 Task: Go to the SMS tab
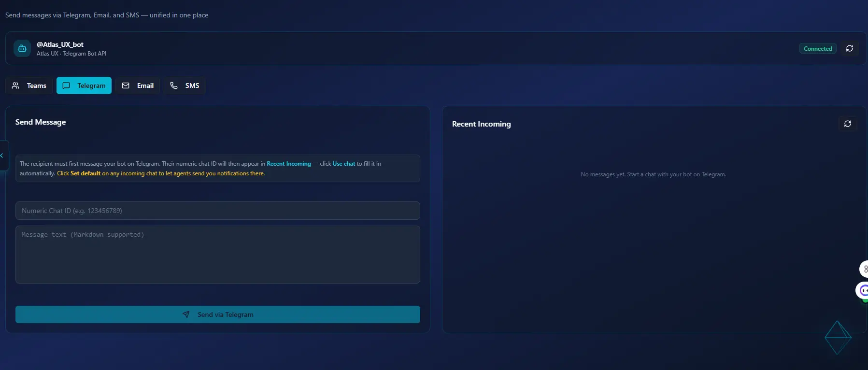tap(185, 85)
